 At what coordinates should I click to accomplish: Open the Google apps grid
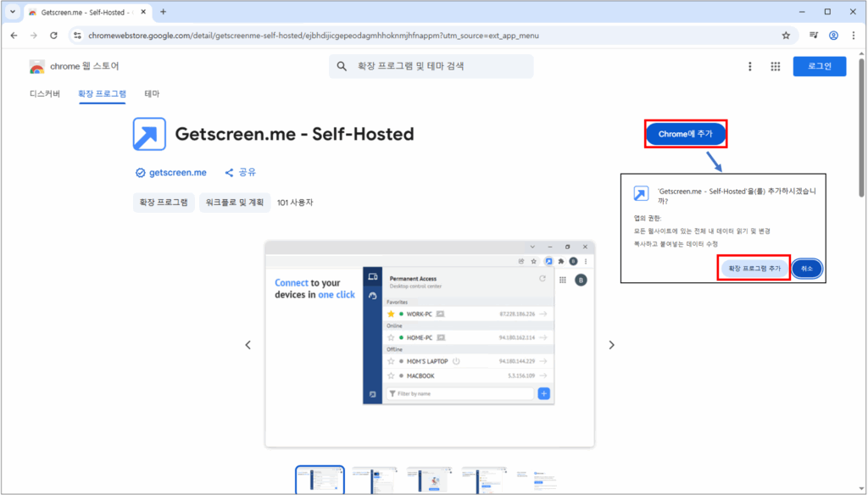(775, 66)
